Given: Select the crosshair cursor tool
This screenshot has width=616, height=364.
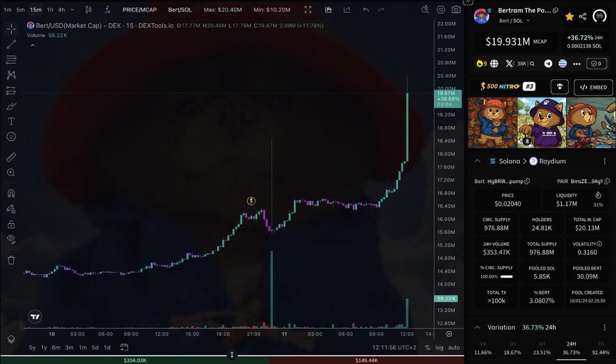Looking at the screenshot, I should tap(11, 29).
